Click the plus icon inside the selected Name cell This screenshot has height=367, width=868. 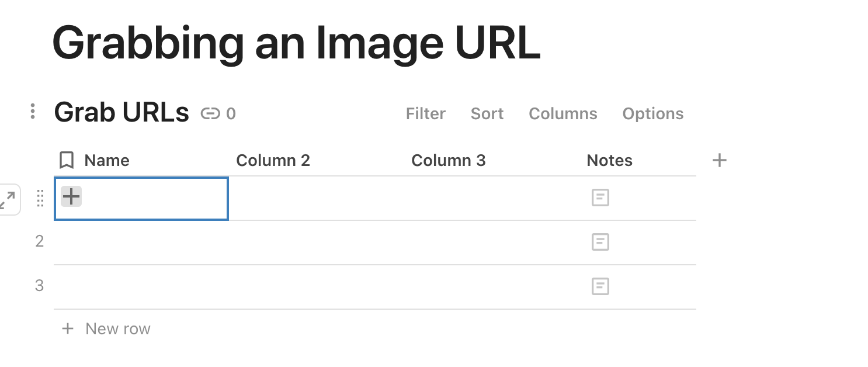[x=71, y=197]
